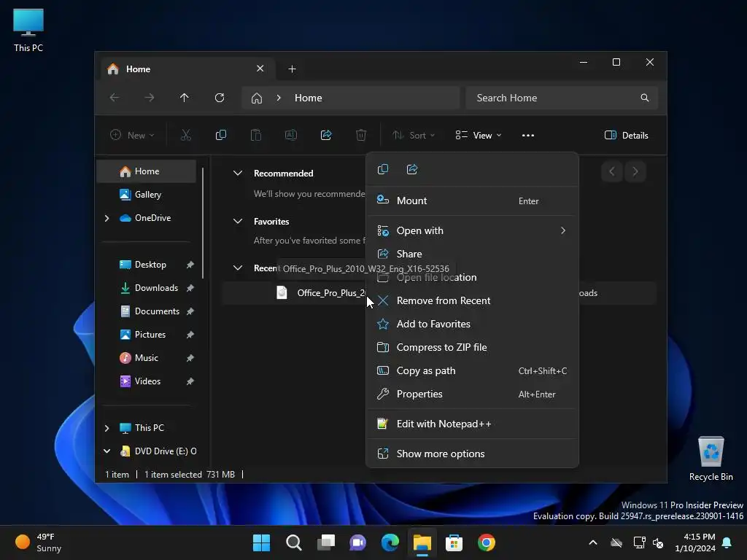The image size is (747, 560).
Task: Collapse the DVD Drive (E:) node
Action: [x=107, y=451]
